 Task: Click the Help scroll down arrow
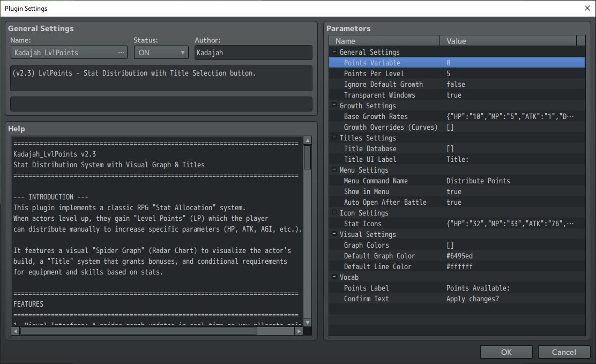click(x=307, y=322)
